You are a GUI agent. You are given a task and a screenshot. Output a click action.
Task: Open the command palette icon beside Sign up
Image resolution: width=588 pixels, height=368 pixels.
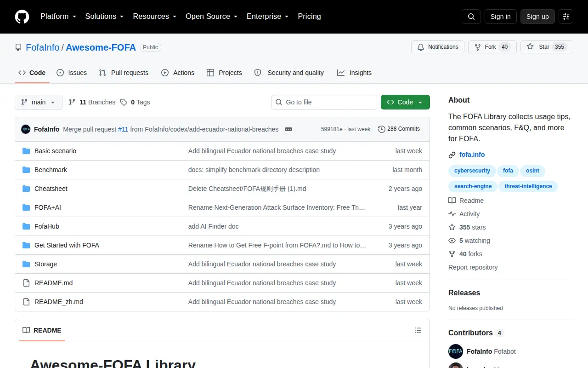pyautogui.click(x=566, y=17)
